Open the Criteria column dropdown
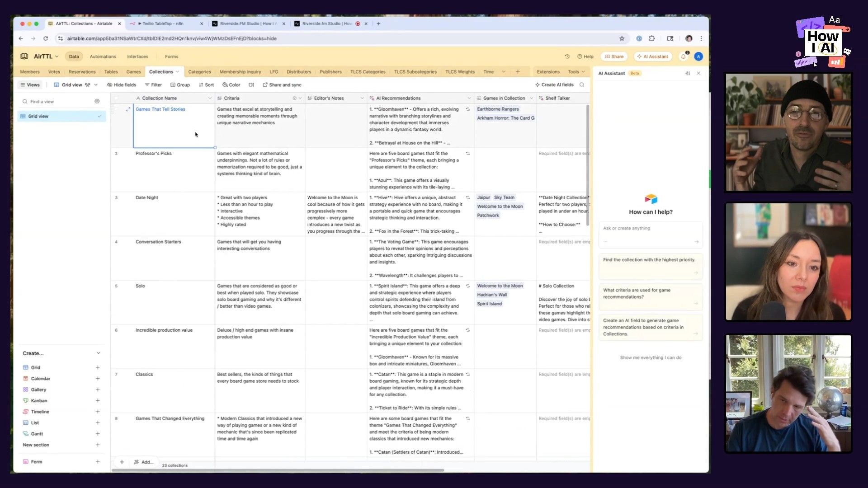The height and width of the screenshot is (488, 868). (300, 98)
